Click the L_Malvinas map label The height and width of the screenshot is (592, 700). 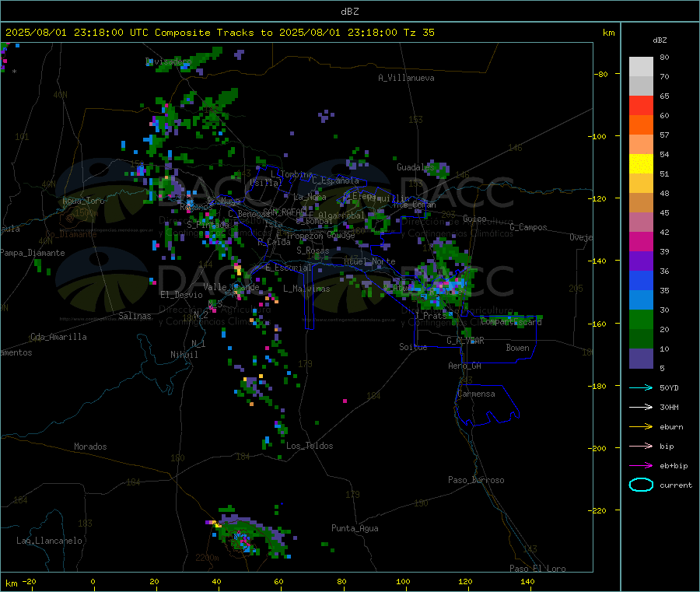pos(306,289)
